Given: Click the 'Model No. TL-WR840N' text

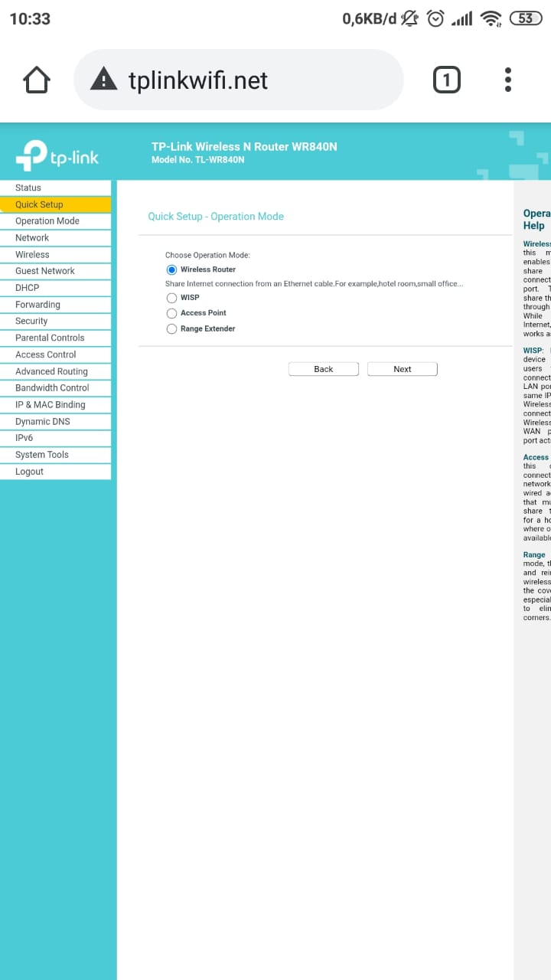Looking at the screenshot, I should [198, 160].
